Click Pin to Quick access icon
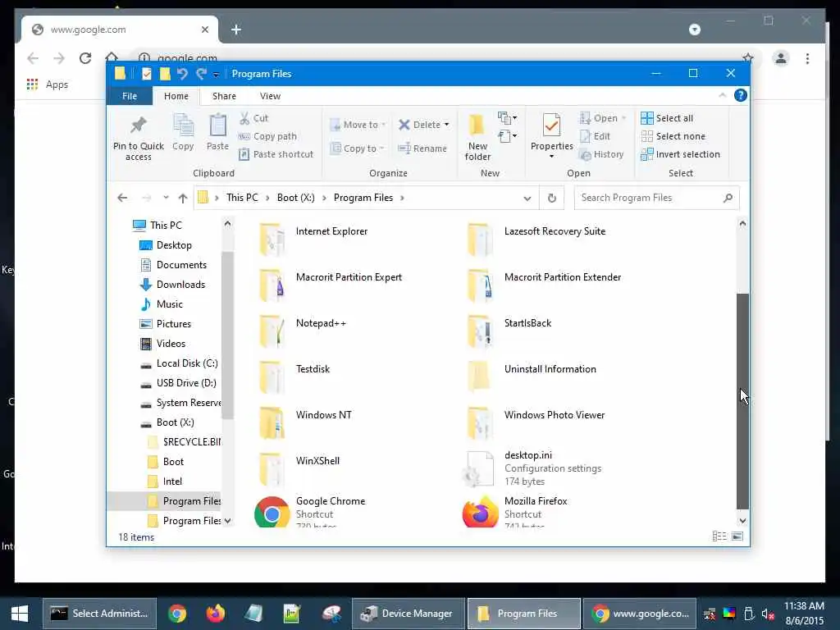 138,126
